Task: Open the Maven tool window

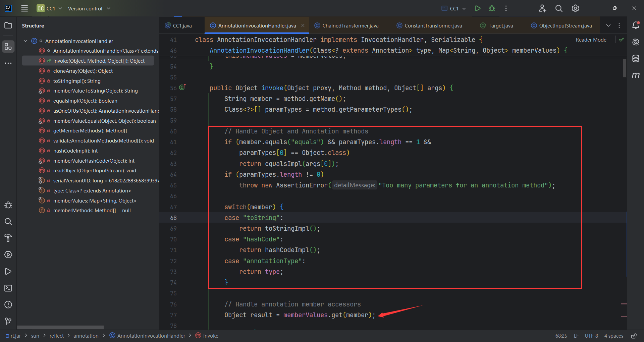Action: click(x=636, y=75)
